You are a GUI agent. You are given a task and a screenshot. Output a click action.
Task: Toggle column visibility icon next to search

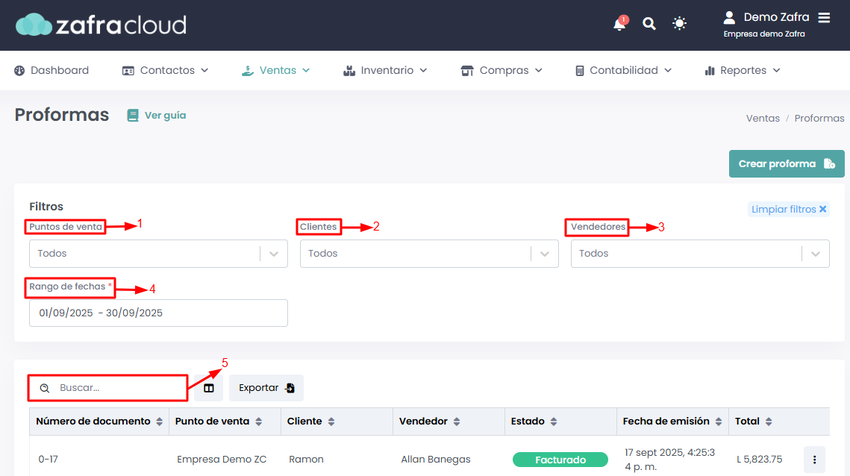coord(209,388)
